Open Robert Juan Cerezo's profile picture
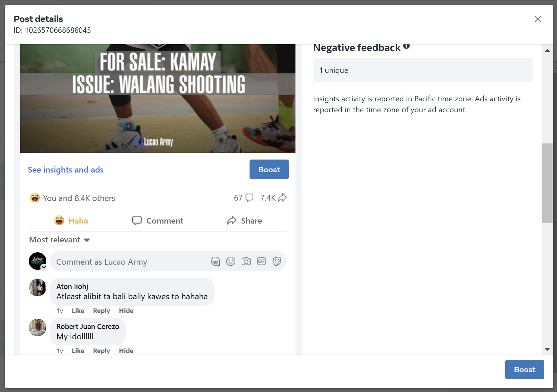The height and width of the screenshot is (392, 557). click(38, 328)
